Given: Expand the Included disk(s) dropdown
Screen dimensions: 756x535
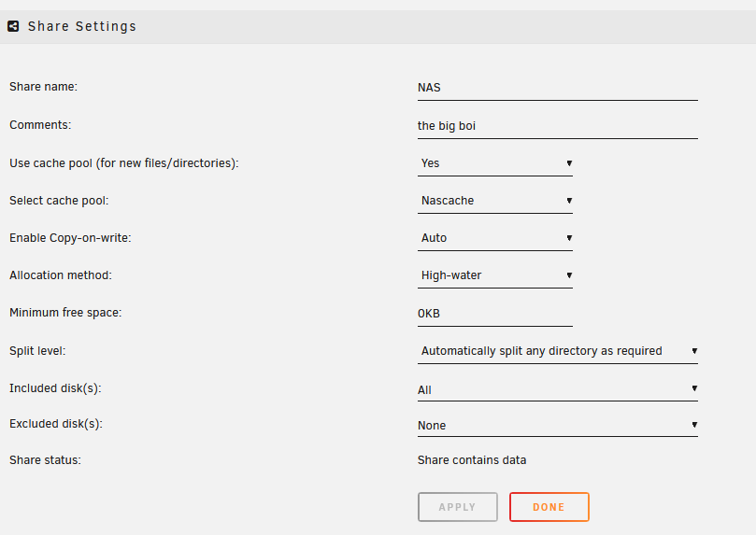Looking at the screenshot, I should click(x=557, y=389).
